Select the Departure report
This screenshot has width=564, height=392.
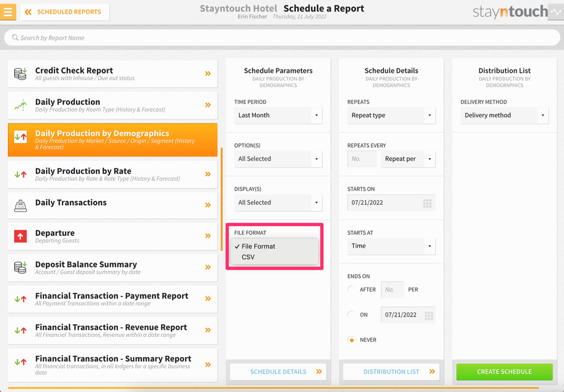click(113, 236)
